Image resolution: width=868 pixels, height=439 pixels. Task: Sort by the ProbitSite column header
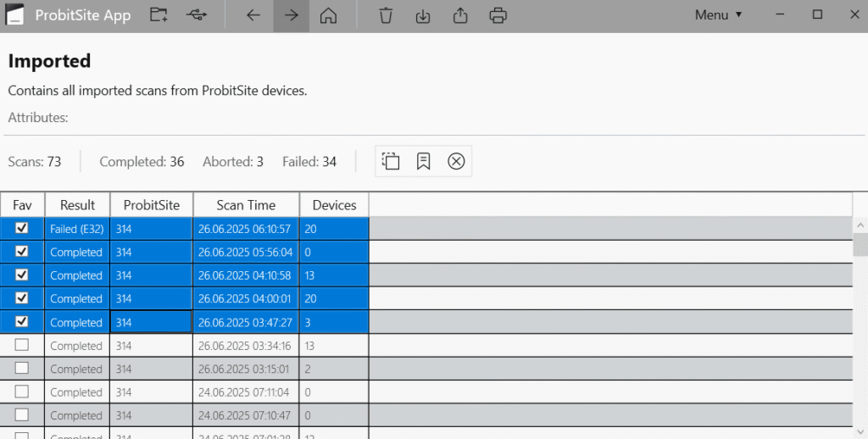(x=152, y=205)
